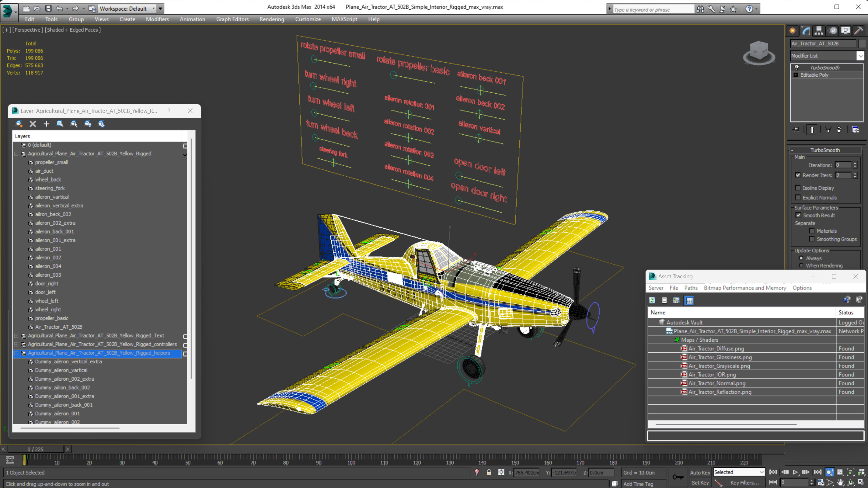Refresh the Asset Tracking list
The width and height of the screenshot is (868, 488).
click(652, 300)
